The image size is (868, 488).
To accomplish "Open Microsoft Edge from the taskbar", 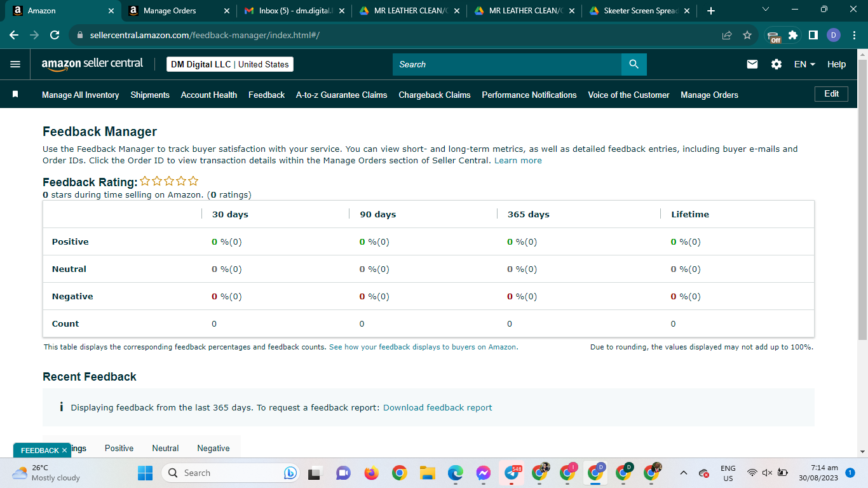I will [455, 473].
